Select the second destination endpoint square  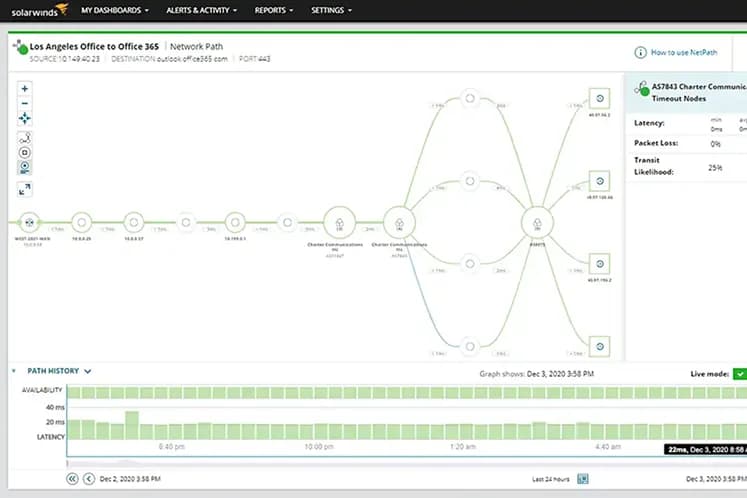[599, 181]
